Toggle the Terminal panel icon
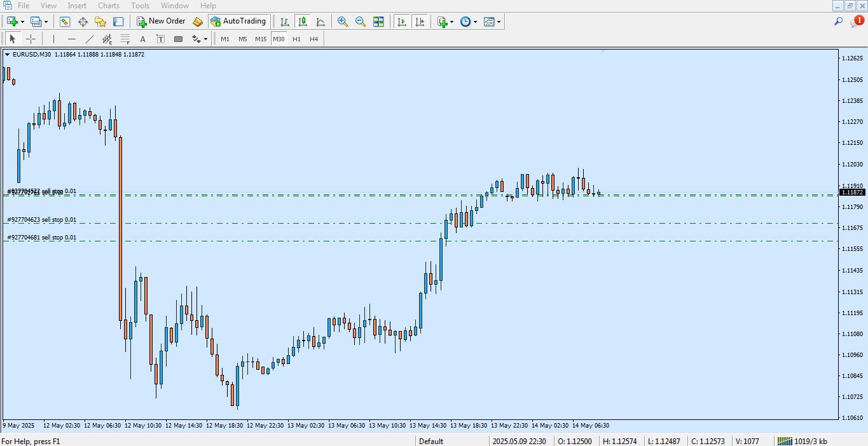 click(118, 22)
